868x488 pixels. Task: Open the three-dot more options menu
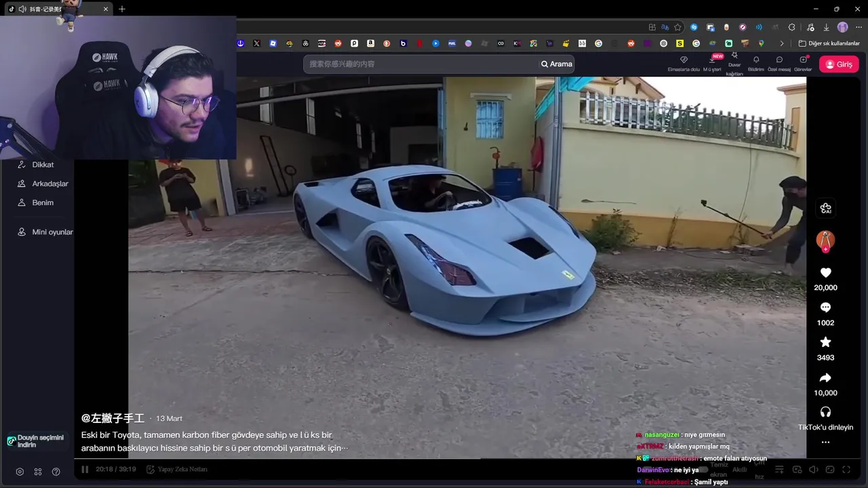tap(825, 442)
